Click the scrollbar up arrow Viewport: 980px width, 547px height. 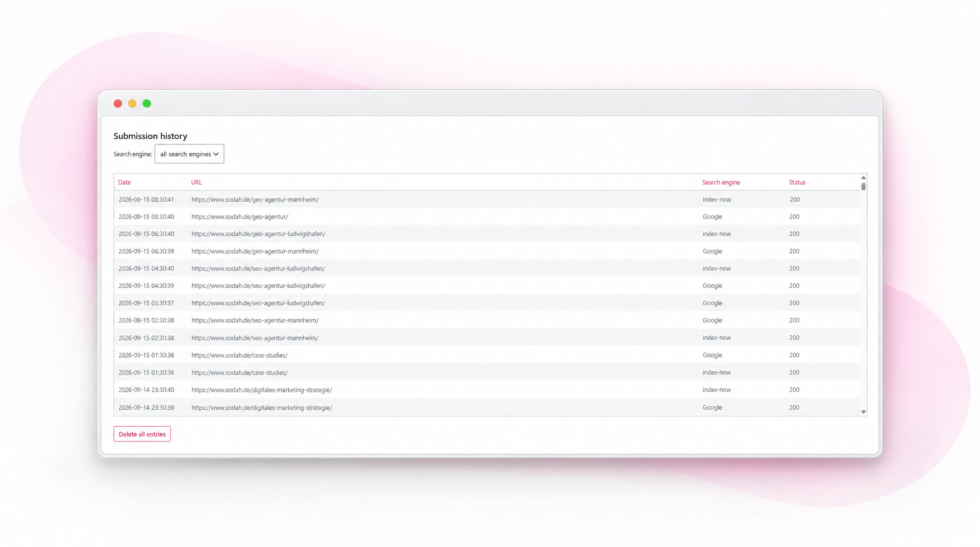coord(863,178)
